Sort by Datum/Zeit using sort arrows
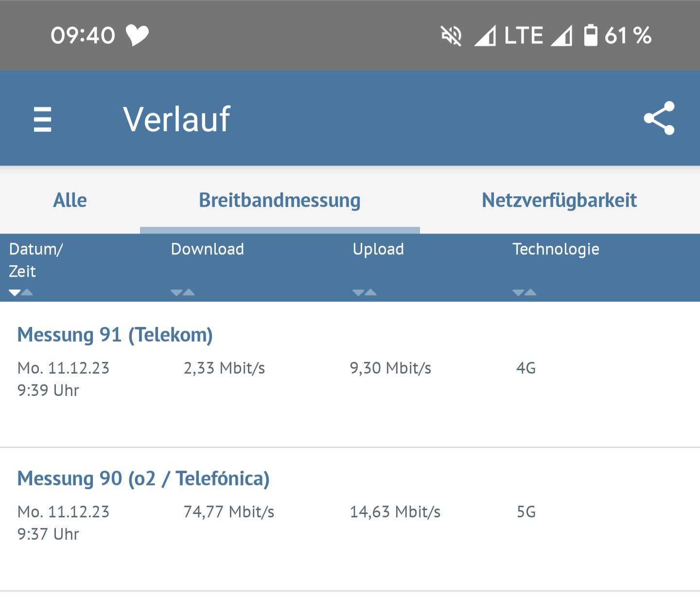The image size is (700, 595). point(21,292)
